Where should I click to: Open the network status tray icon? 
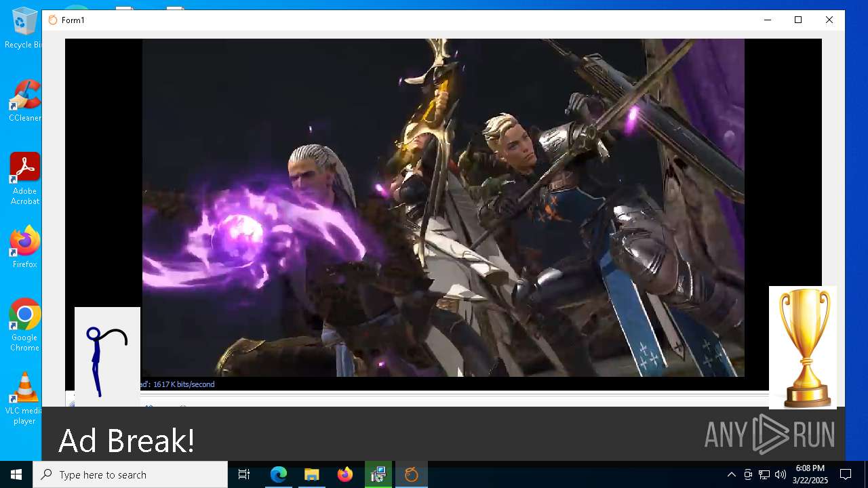click(x=764, y=474)
